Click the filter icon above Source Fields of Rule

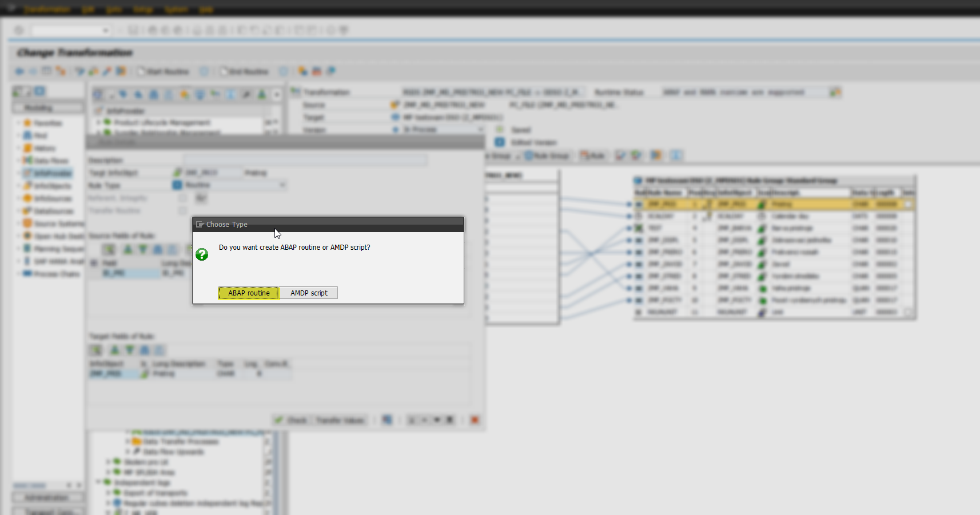click(143, 249)
